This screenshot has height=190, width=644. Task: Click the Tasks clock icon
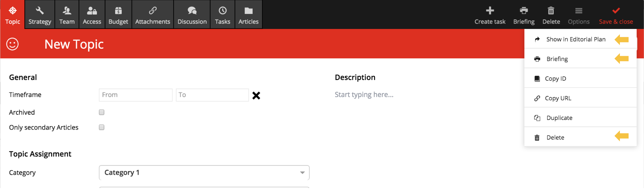coord(222,11)
